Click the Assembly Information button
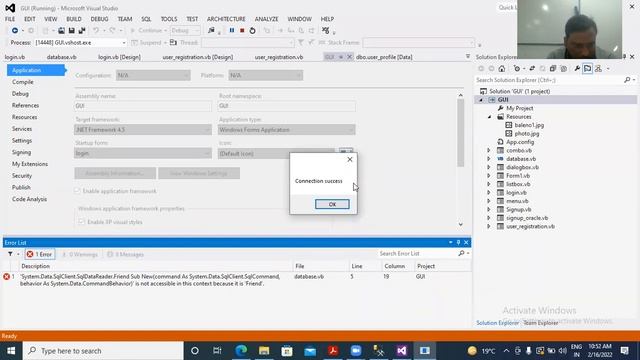Viewport: 640px width, 360px height. [x=115, y=173]
